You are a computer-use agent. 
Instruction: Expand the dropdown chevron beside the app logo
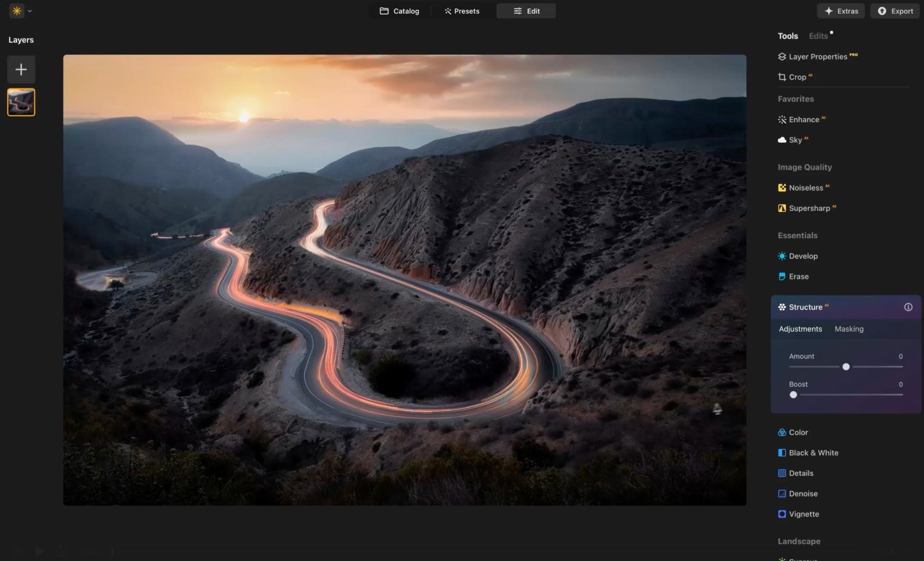coord(30,11)
